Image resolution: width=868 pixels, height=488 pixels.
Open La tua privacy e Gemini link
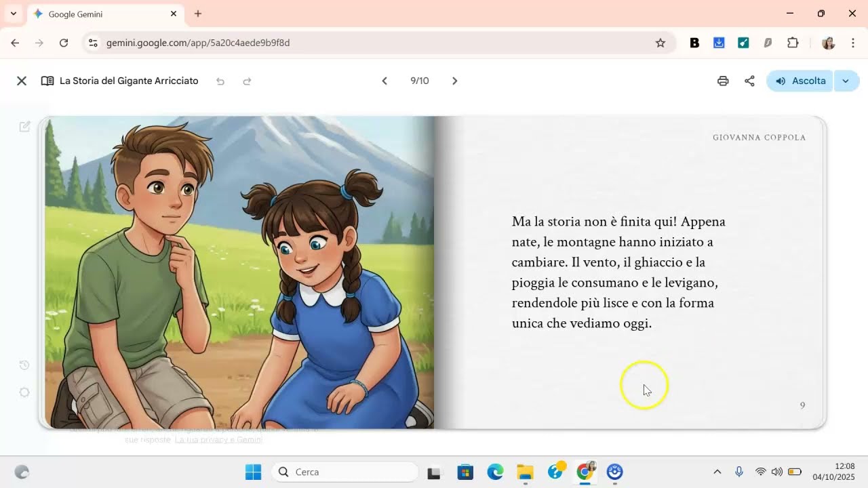click(218, 440)
